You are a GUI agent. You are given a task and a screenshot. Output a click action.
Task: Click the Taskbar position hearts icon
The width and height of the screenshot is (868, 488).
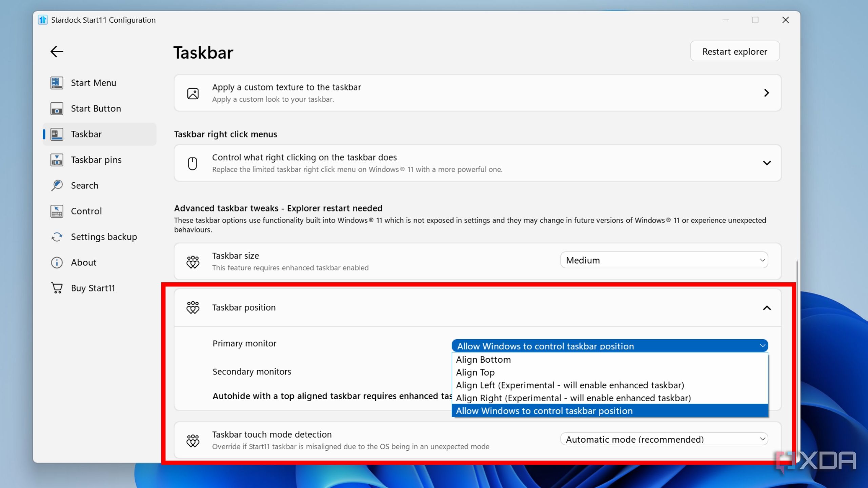tap(193, 307)
